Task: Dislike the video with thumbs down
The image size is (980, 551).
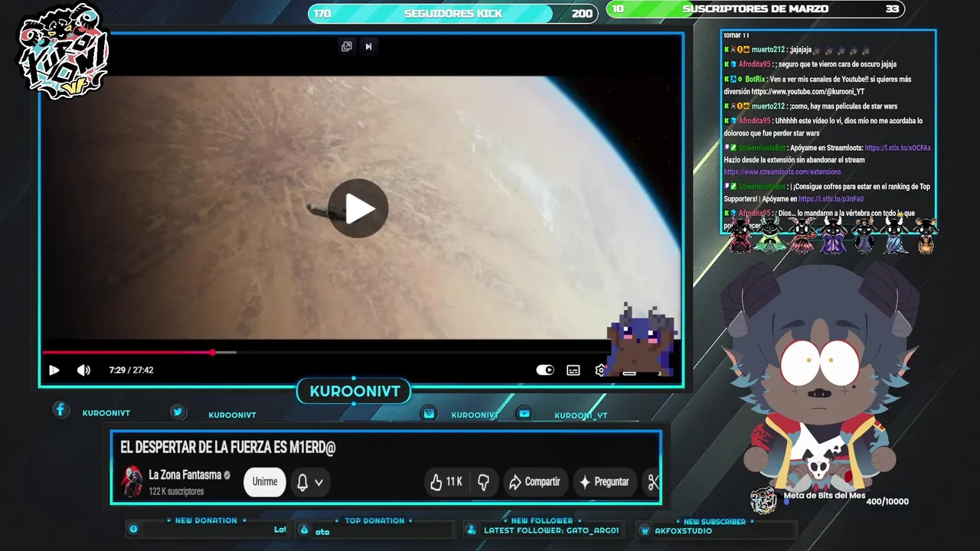Action: click(x=483, y=482)
